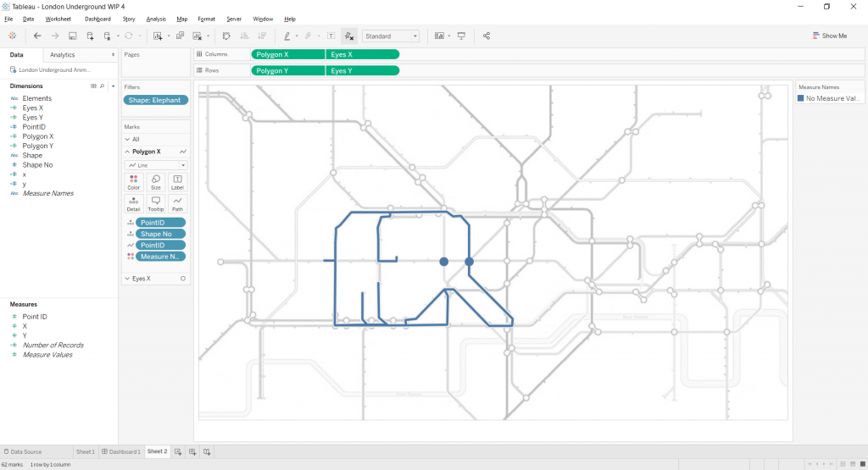868x470 pixels.
Task: Click the New Dashboard tab icon at bottom
Action: 192,451
